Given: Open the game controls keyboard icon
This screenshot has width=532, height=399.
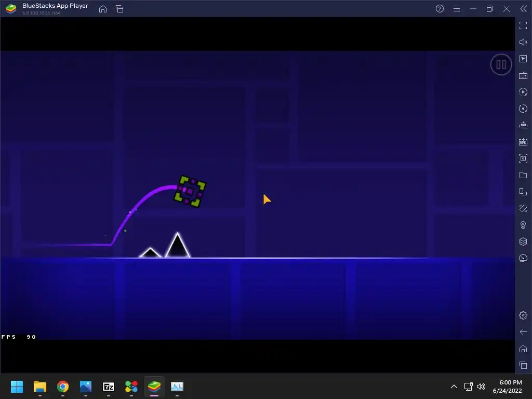Looking at the screenshot, I should (523, 75).
